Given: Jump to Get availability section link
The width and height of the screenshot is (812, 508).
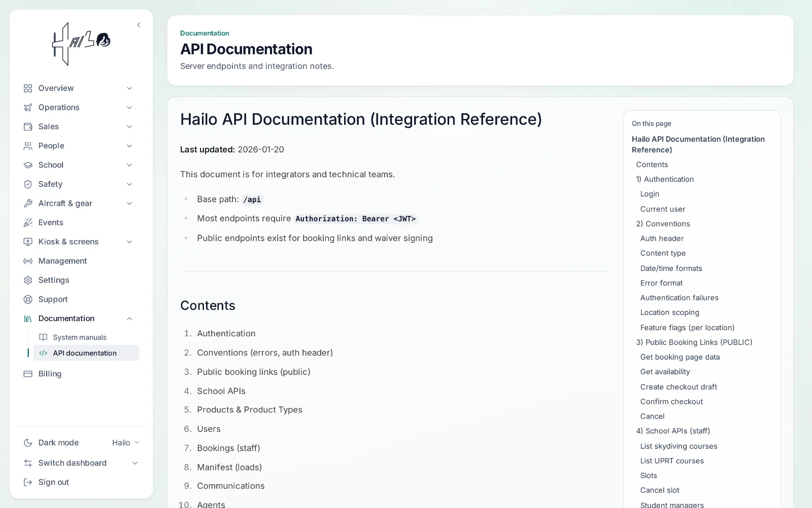Looking at the screenshot, I should coord(665,372).
